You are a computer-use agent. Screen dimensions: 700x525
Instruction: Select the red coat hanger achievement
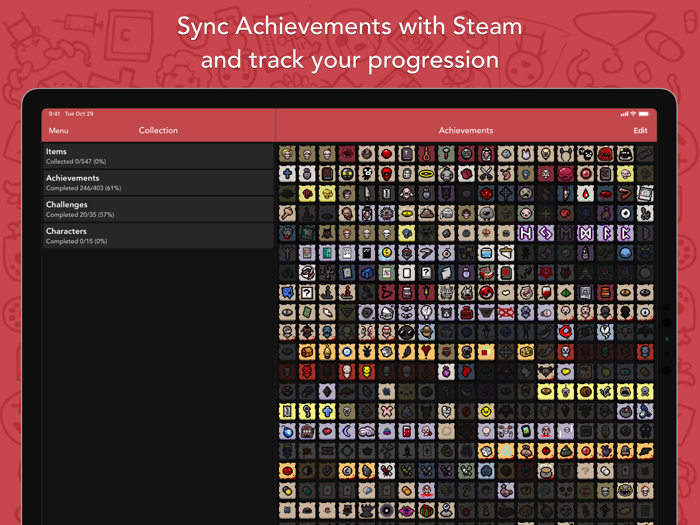point(387,293)
